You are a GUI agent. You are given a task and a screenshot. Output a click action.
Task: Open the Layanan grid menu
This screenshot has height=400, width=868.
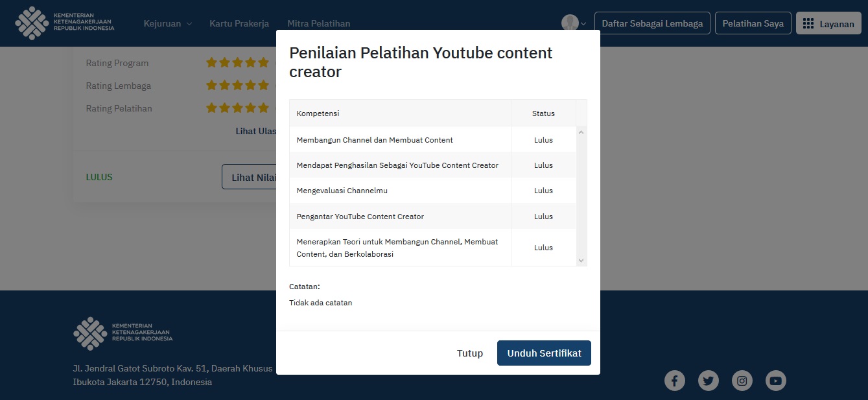click(x=828, y=23)
